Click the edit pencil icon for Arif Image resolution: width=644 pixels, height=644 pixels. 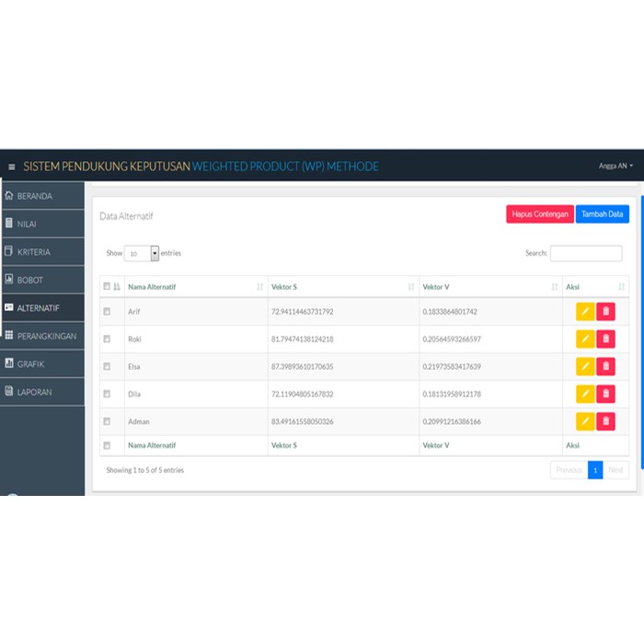[585, 311]
